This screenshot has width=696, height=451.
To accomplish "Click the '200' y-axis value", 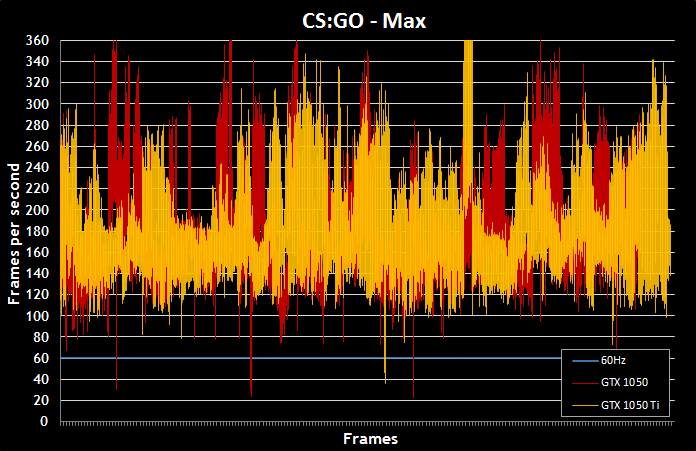I will (x=37, y=210).
